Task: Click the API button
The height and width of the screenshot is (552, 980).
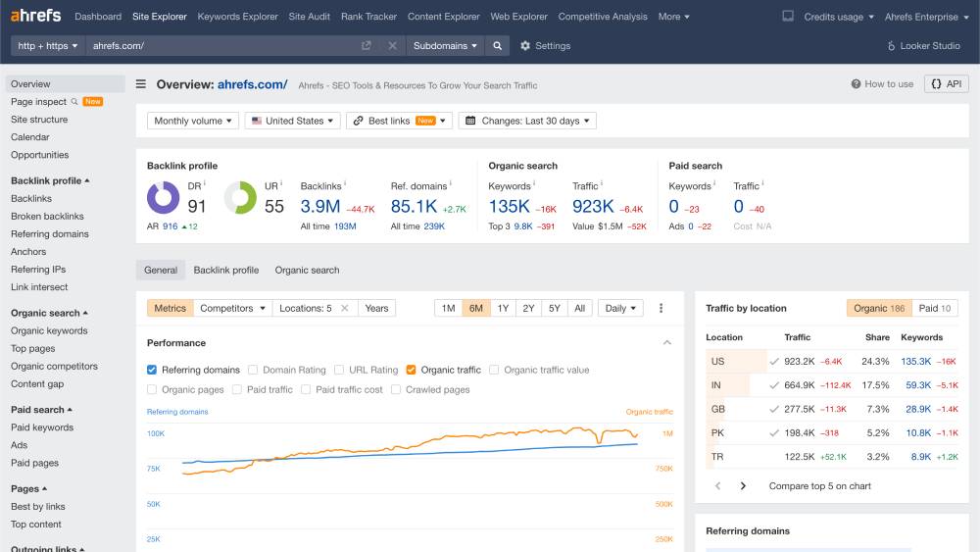Action: (x=946, y=84)
